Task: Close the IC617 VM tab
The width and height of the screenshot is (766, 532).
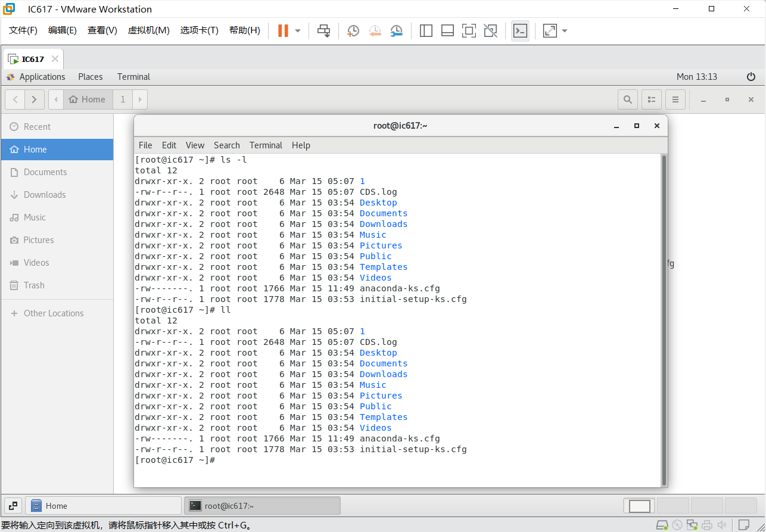Action: pyautogui.click(x=55, y=59)
